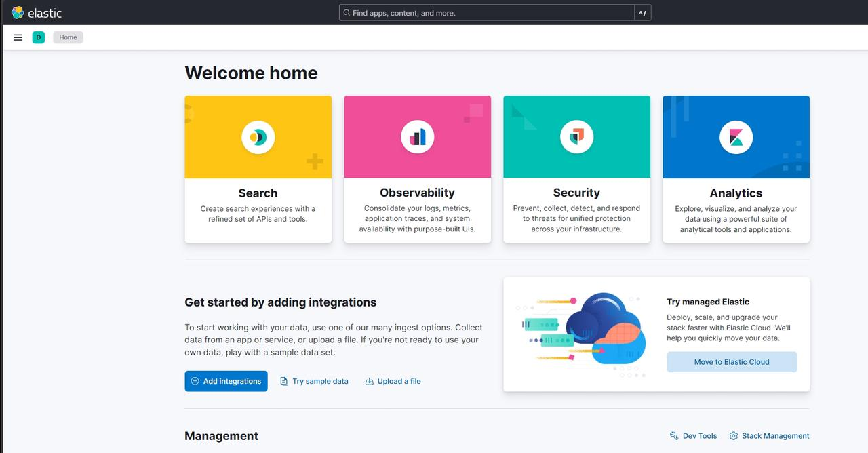The width and height of the screenshot is (868, 453).
Task: Click Try managed Elastic heading
Action: [x=708, y=302]
